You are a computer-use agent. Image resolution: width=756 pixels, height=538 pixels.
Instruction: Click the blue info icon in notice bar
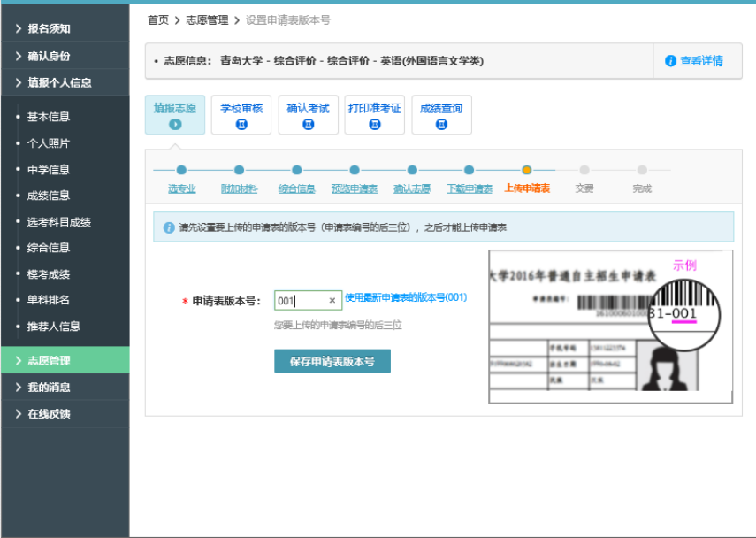[x=169, y=227]
